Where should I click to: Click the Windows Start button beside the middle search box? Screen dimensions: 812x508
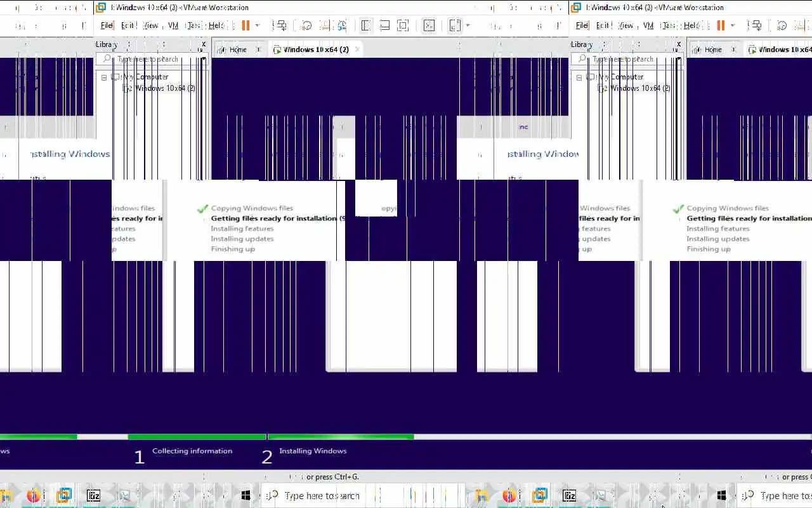246,496
